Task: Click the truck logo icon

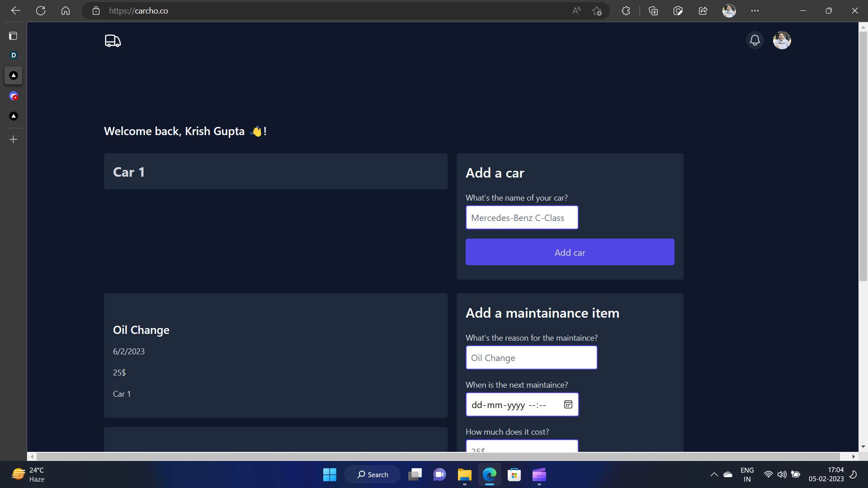Action: pos(113,41)
